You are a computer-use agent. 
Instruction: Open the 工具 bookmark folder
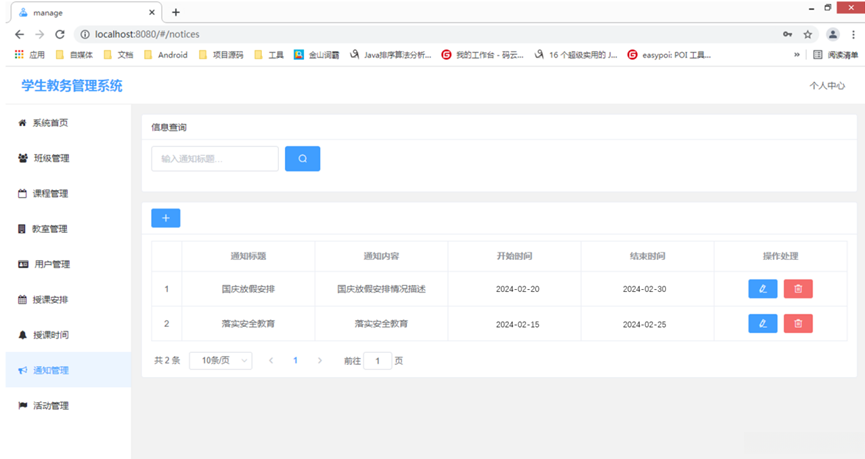269,55
